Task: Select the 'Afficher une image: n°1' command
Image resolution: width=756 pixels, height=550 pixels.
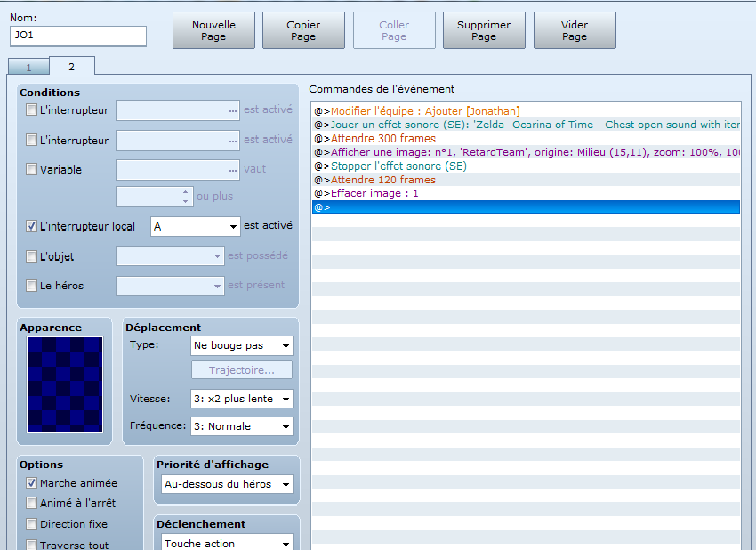Action: point(526,152)
